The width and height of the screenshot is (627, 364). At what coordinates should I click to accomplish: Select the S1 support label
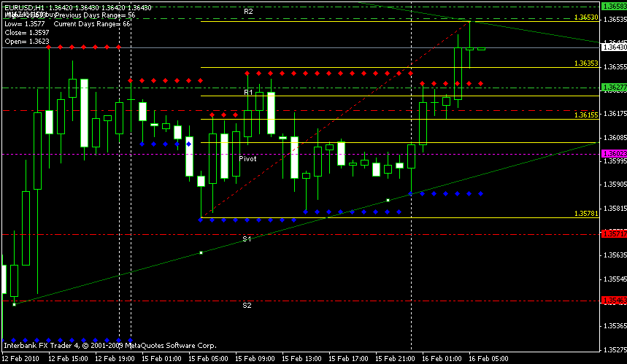[x=247, y=239]
